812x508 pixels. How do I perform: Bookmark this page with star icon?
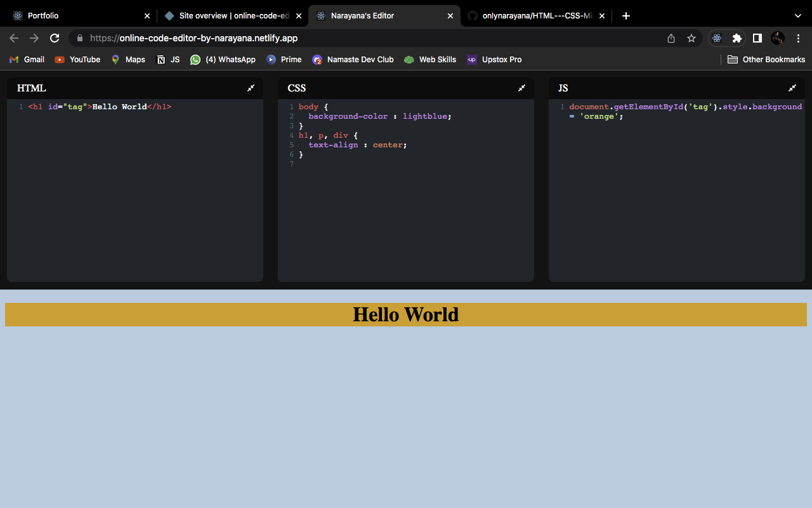pyautogui.click(x=691, y=38)
